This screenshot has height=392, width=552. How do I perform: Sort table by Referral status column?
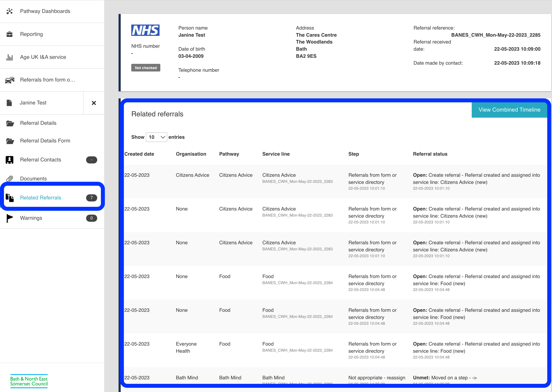(430, 154)
